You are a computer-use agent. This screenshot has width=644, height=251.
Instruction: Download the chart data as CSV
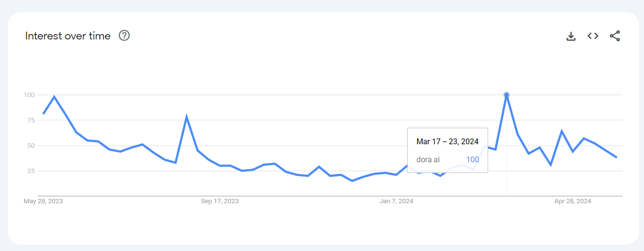pyautogui.click(x=571, y=36)
